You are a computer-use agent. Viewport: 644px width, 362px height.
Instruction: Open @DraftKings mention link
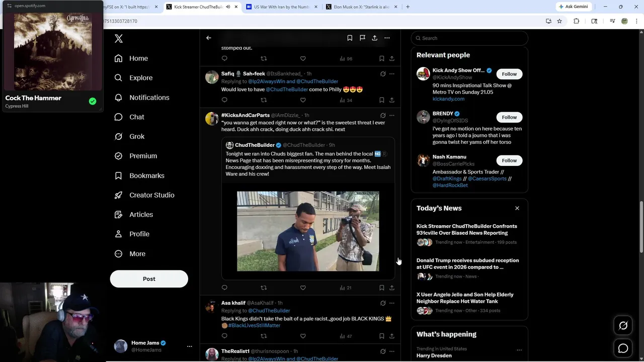(447, 178)
